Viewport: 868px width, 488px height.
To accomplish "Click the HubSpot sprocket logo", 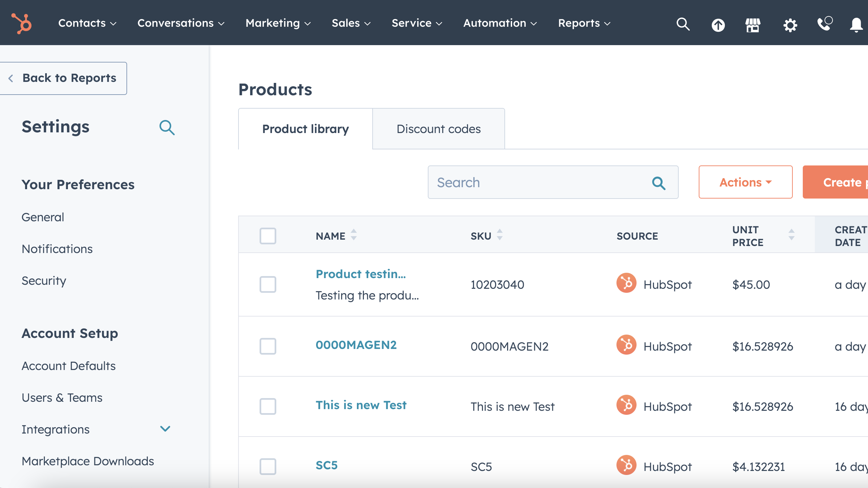I will [x=21, y=23].
